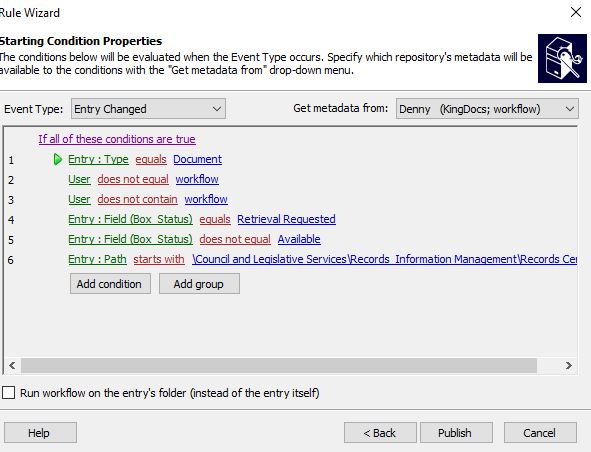Edit the 'Available' value link
Screen dimensions: 591x452
coord(299,239)
